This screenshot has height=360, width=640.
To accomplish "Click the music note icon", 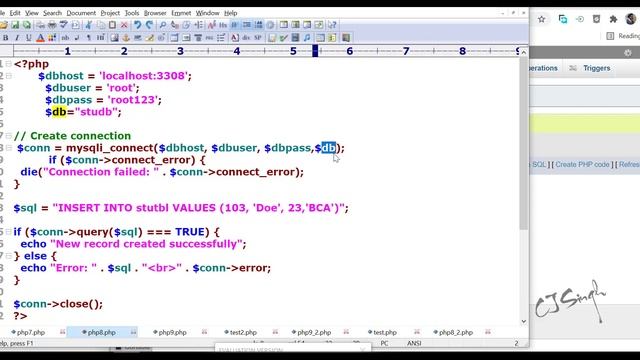I will (x=307, y=38).
